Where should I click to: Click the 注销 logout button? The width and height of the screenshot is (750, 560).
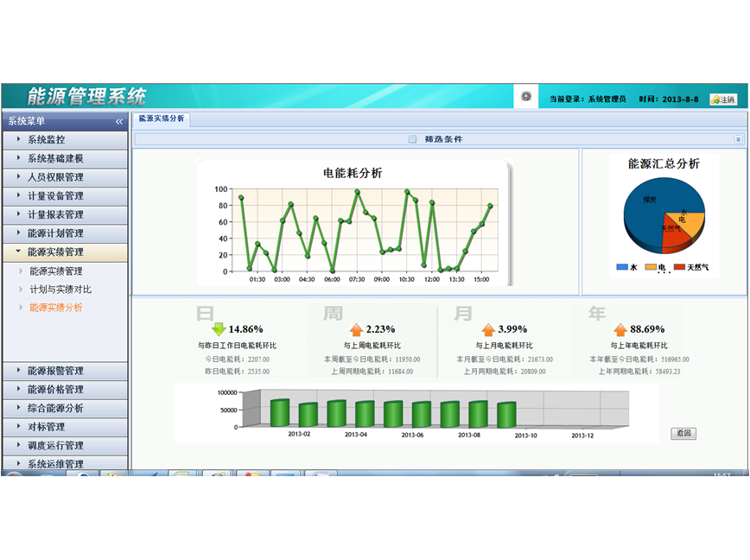pos(723,99)
